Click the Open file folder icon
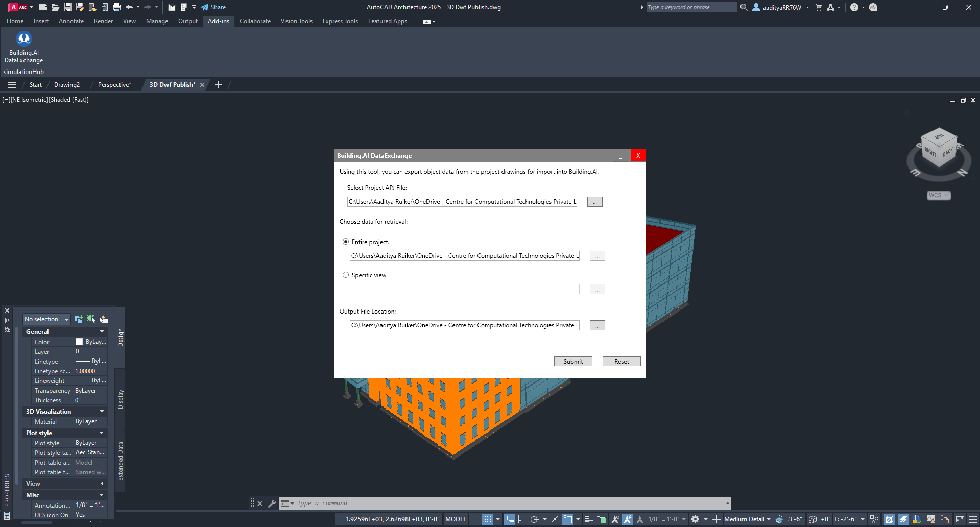 pyautogui.click(x=56, y=7)
